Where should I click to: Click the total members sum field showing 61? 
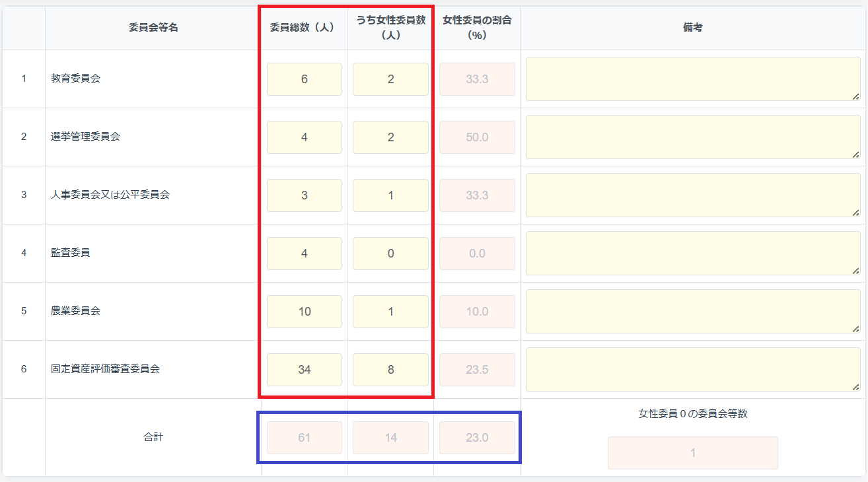click(x=305, y=438)
